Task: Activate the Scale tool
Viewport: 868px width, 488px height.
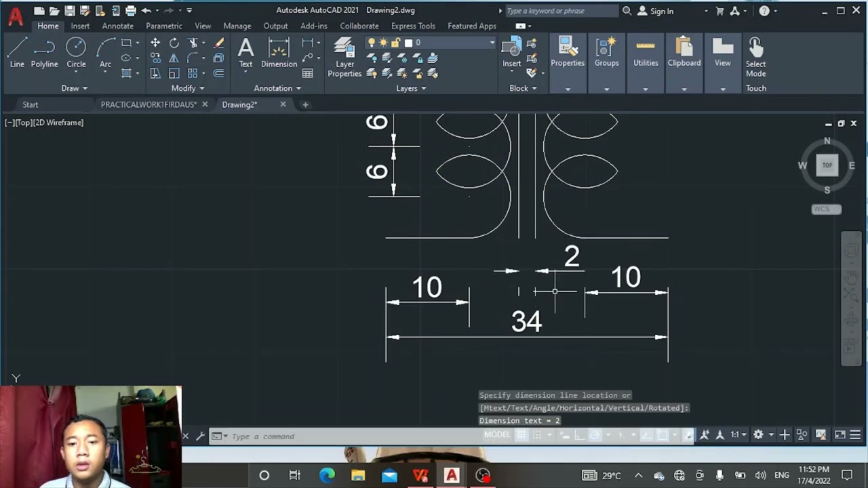Action: [x=174, y=73]
